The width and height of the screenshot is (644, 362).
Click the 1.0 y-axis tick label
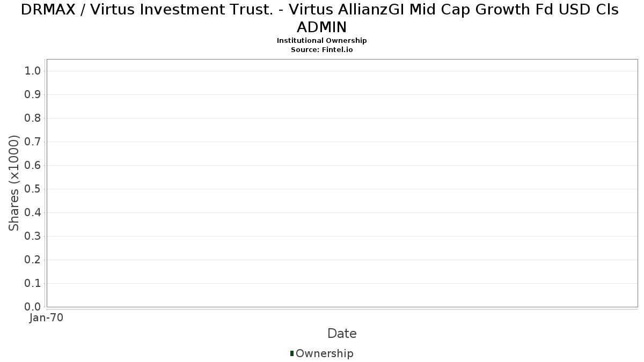(33, 71)
